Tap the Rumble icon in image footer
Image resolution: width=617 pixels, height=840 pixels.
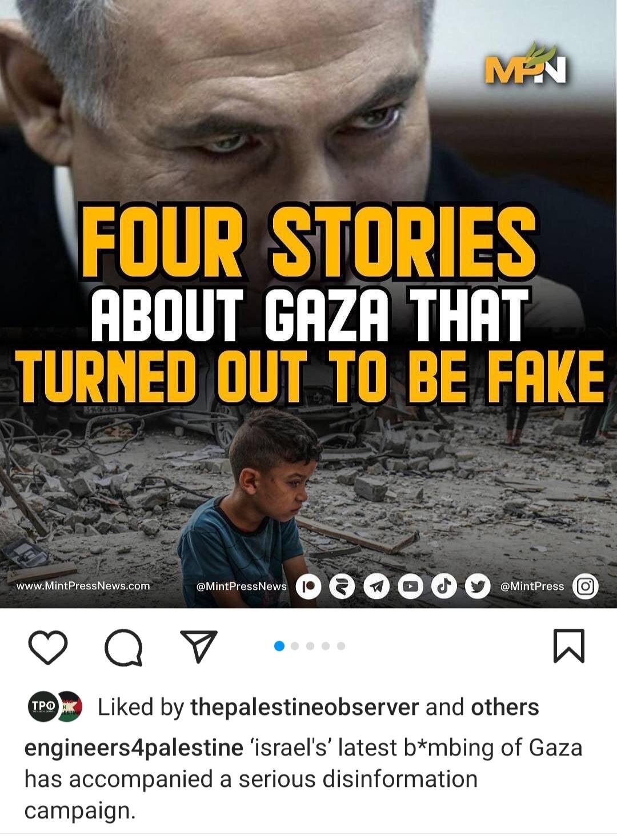(342, 586)
